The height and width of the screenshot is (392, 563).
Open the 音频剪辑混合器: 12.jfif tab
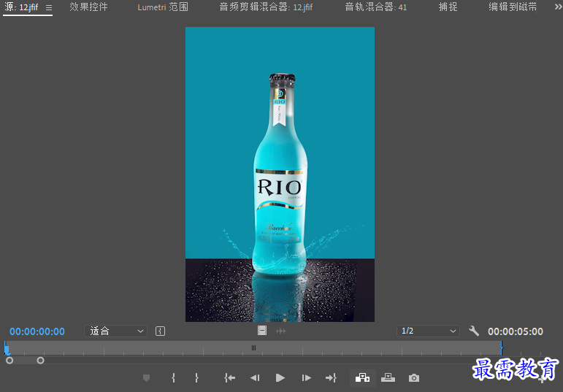[266, 7]
